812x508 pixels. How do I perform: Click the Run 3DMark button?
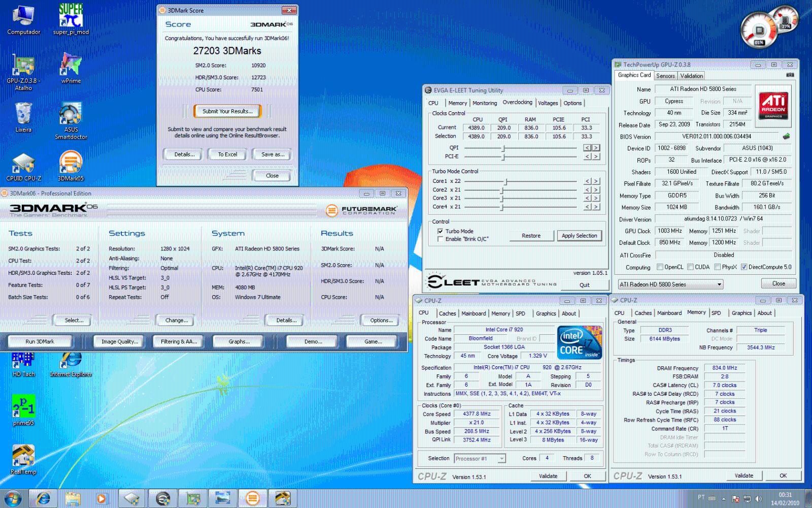40,341
